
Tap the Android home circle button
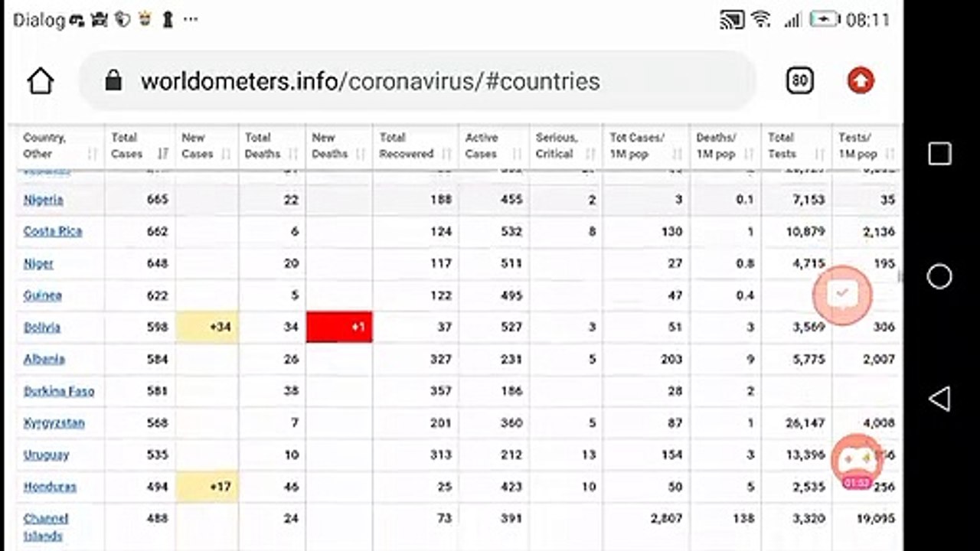click(939, 276)
